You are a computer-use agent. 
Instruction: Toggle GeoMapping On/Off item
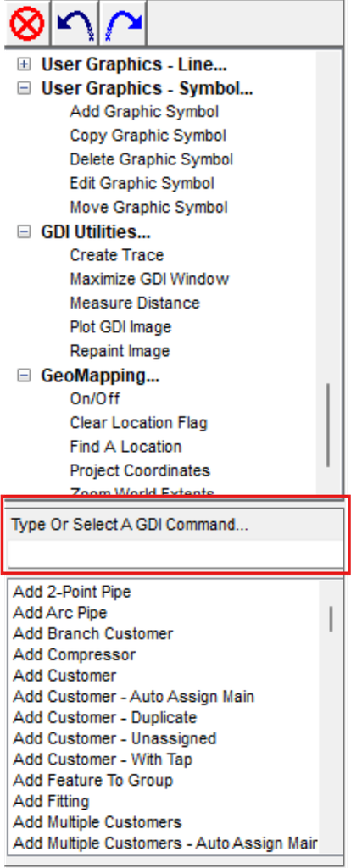point(95,399)
